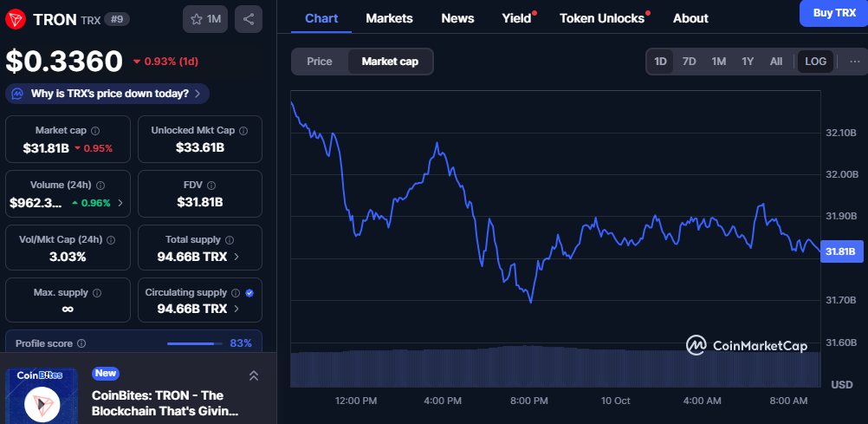This screenshot has height=424, width=868.
Task: Click the Market cap info icon
Action: (x=95, y=130)
